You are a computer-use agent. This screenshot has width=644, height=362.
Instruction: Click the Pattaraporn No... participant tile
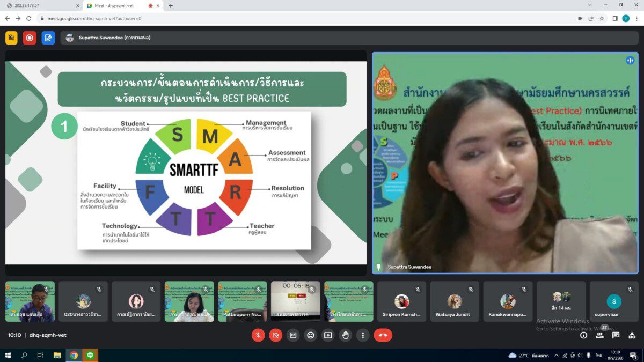(243, 301)
